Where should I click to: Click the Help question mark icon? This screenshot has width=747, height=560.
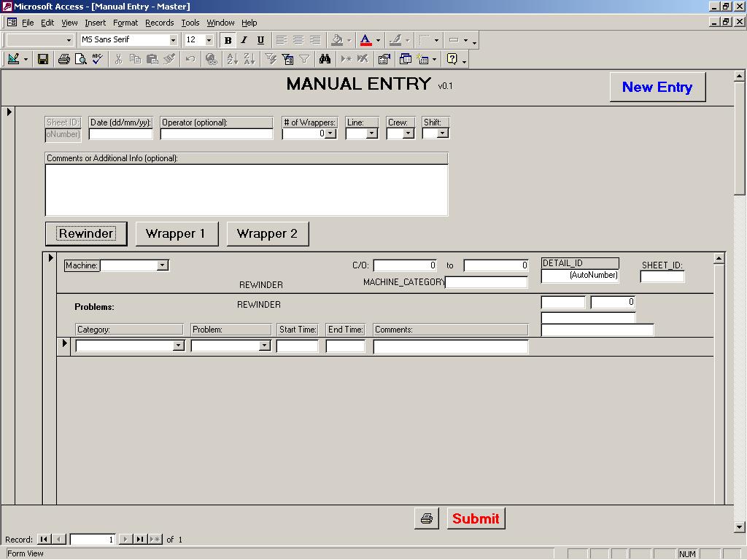[x=452, y=59]
